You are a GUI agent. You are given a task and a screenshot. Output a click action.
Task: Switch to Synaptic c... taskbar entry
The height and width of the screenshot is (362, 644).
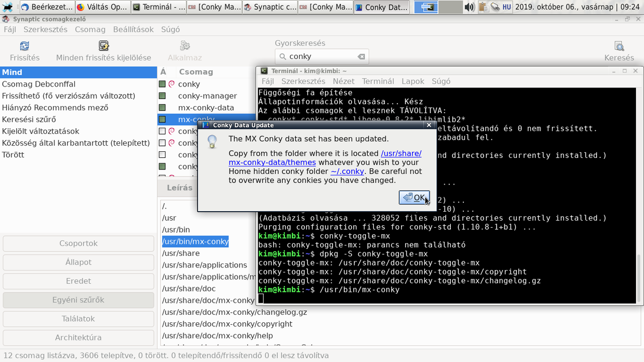coord(270,7)
